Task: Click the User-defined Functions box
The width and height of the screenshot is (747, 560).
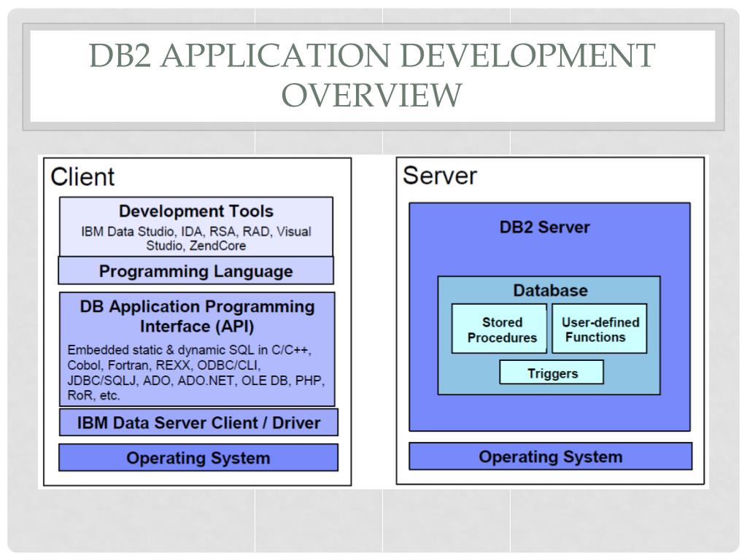Action: tap(599, 327)
